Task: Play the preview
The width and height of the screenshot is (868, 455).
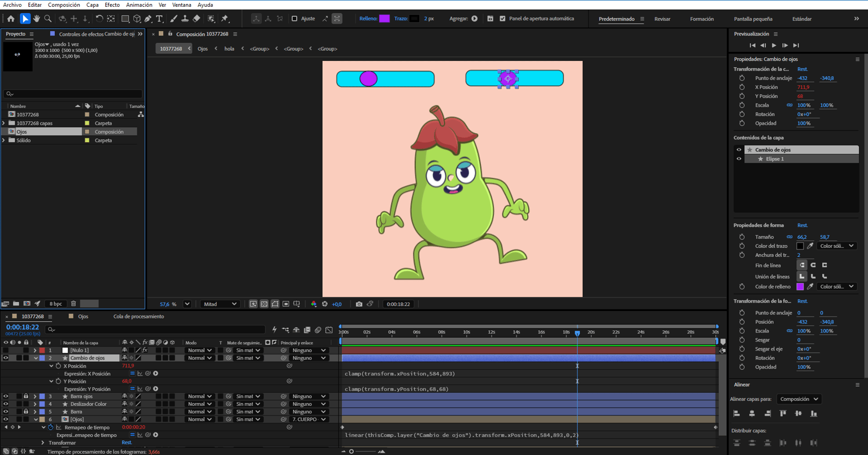Action: (774, 45)
